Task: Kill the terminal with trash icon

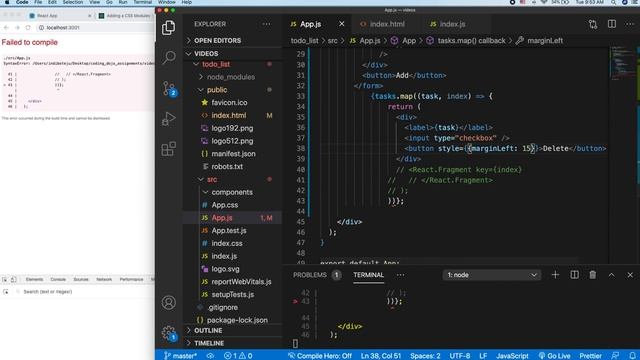Action: 593,275
